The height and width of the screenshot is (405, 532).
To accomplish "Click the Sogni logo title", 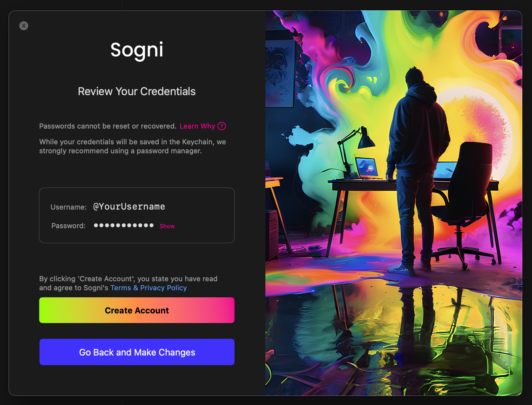I will (137, 50).
